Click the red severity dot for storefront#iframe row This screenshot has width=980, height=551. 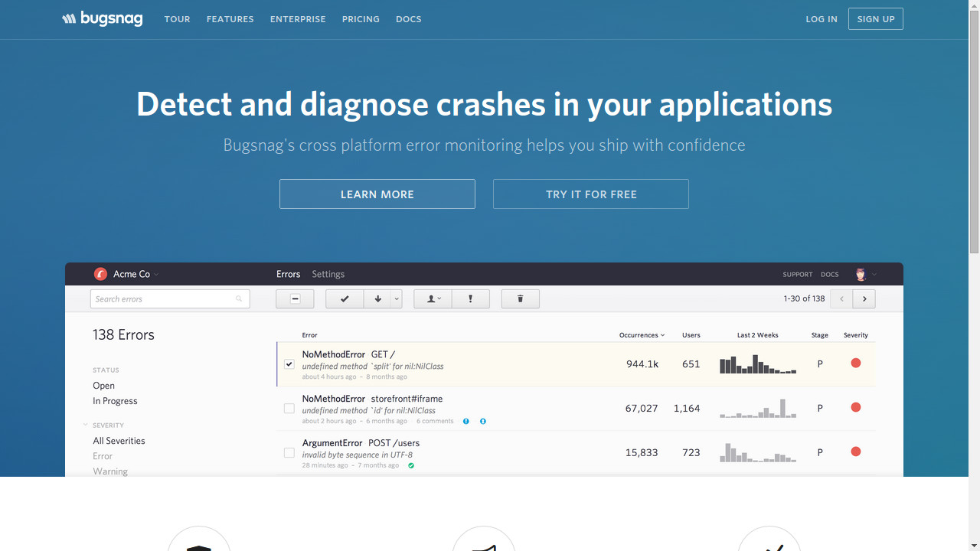point(856,407)
